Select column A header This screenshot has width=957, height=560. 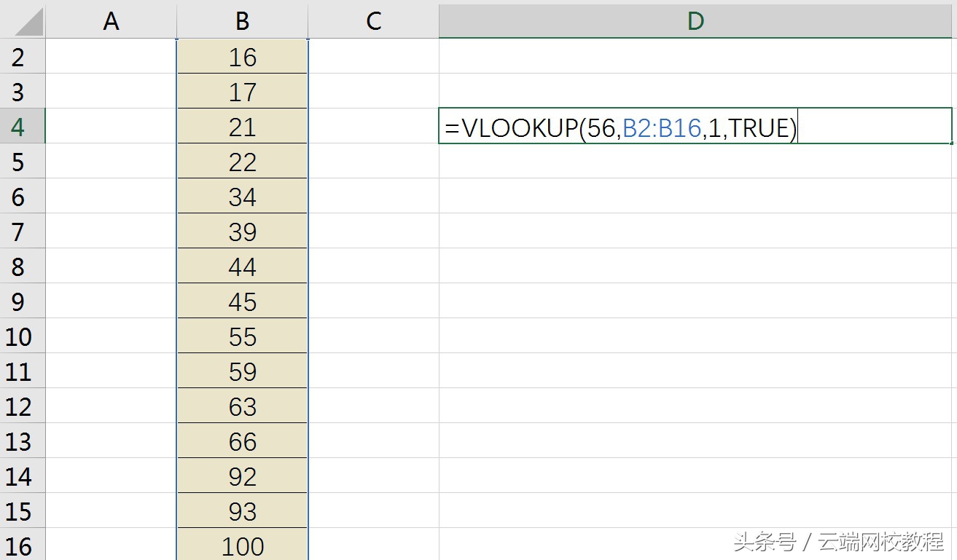tap(111, 20)
